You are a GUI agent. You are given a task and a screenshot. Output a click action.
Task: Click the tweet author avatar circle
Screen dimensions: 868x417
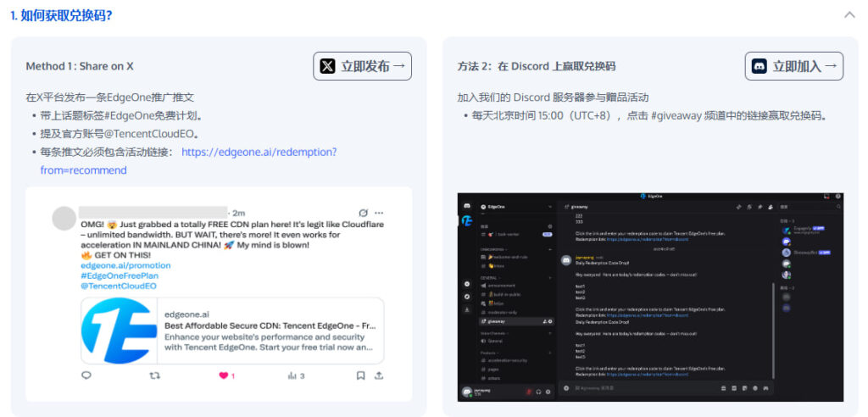pyautogui.click(x=64, y=218)
